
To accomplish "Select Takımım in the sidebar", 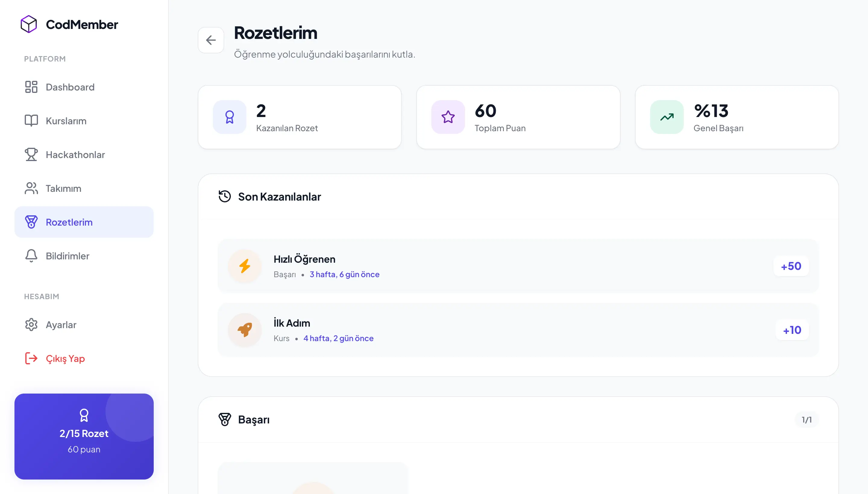I will [63, 188].
